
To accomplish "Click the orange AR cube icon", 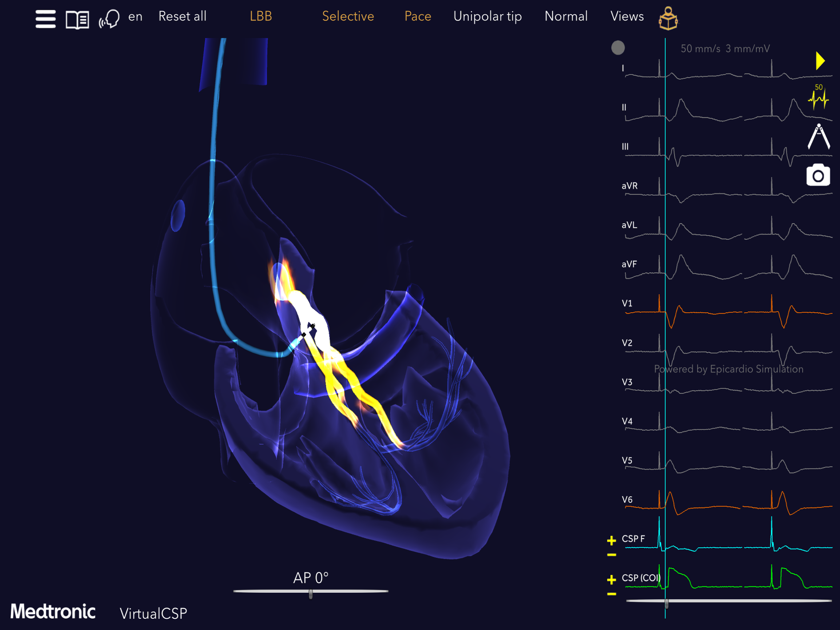I will click(668, 19).
